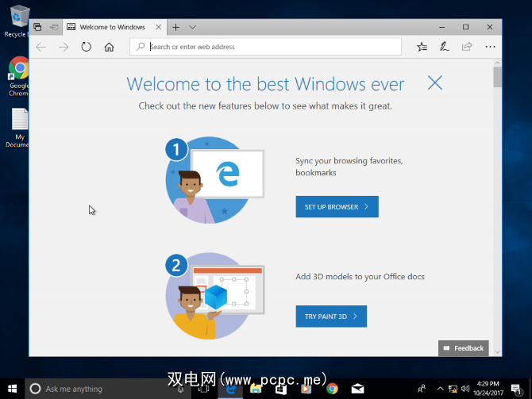Select the Recycle Bin desktop icon

(16, 21)
